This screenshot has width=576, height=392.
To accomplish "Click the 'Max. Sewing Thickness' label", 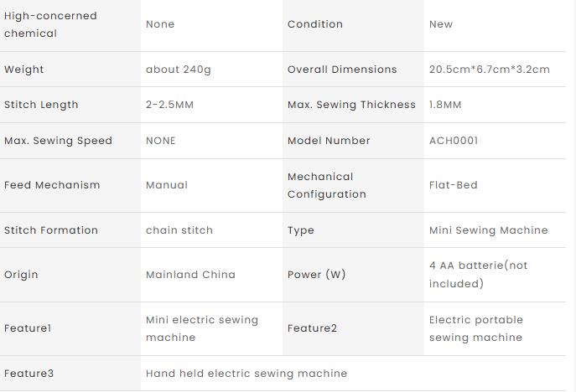I will (351, 105).
